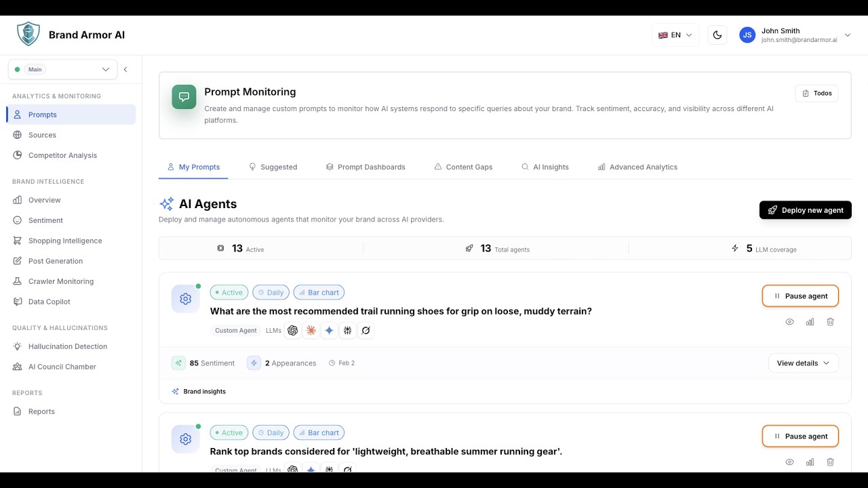Open the EN language dropdown

pyautogui.click(x=675, y=35)
